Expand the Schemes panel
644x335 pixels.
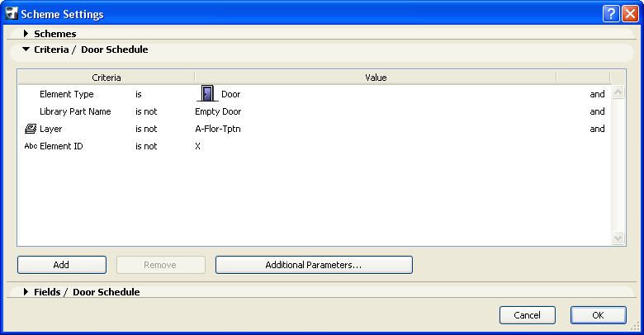[x=26, y=34]
